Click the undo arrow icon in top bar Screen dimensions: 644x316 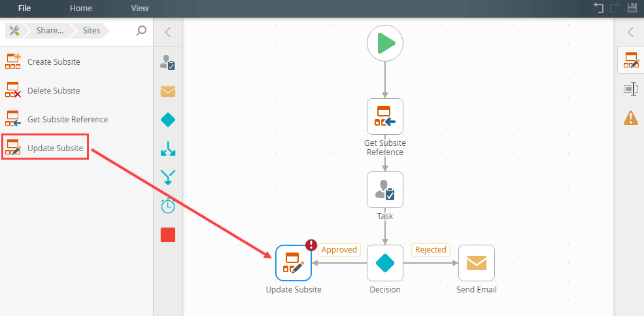[x=598, y=8]
